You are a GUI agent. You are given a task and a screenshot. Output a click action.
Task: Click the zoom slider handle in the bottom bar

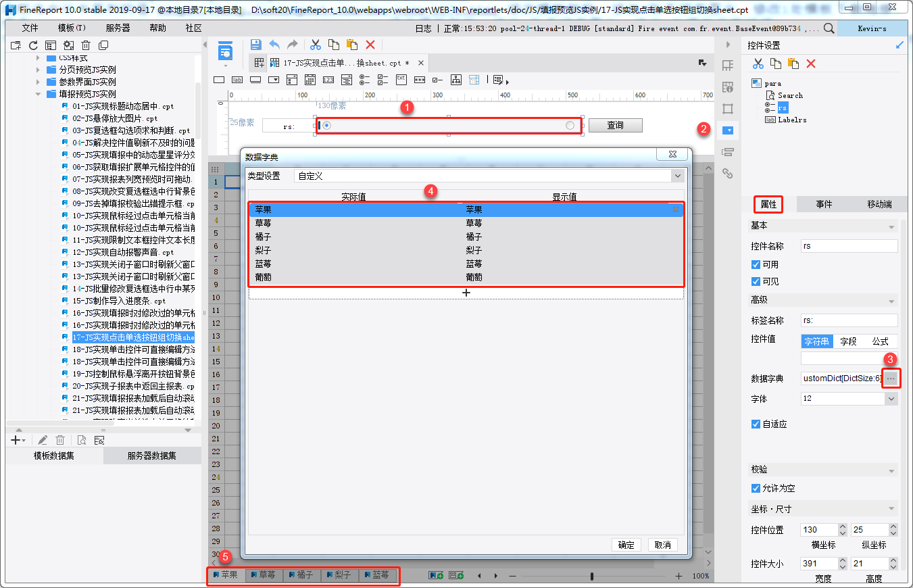[x=592, y=576]
